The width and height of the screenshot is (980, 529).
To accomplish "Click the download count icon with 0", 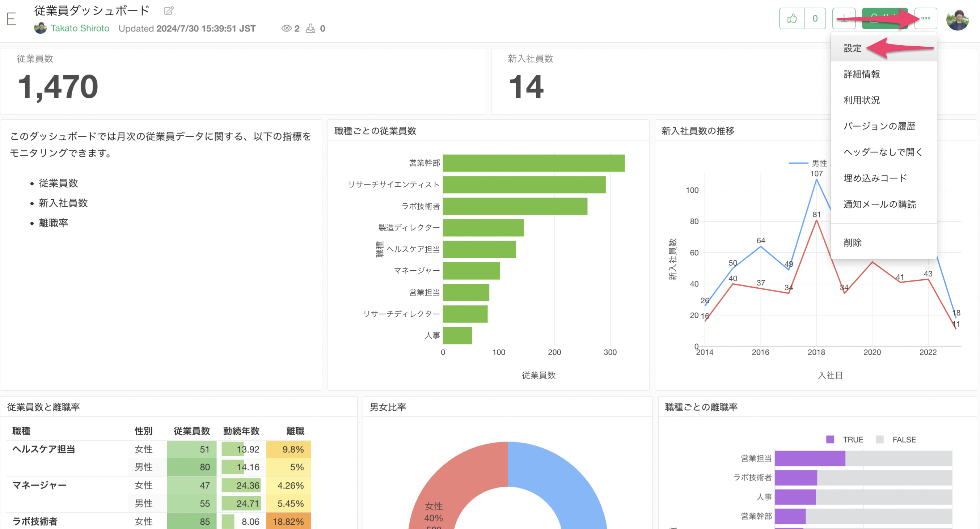I will [x=311, y=29].
